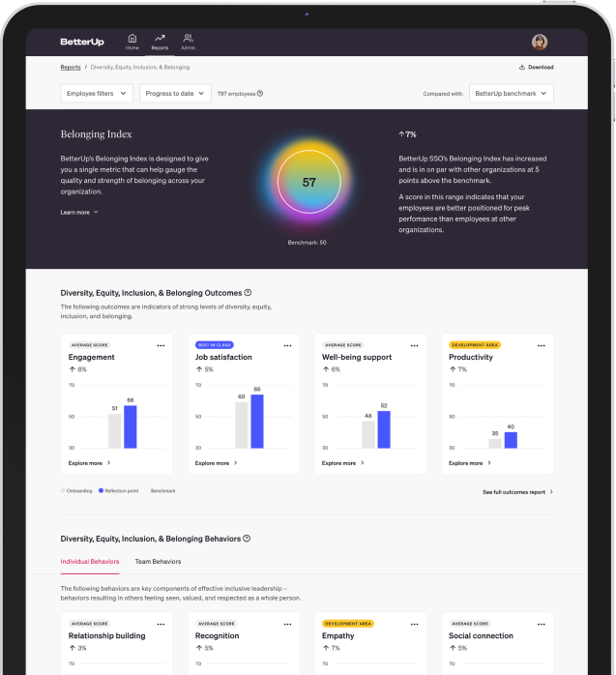
Task: Open Employee filters dropdown
Action: coord(97,94)
